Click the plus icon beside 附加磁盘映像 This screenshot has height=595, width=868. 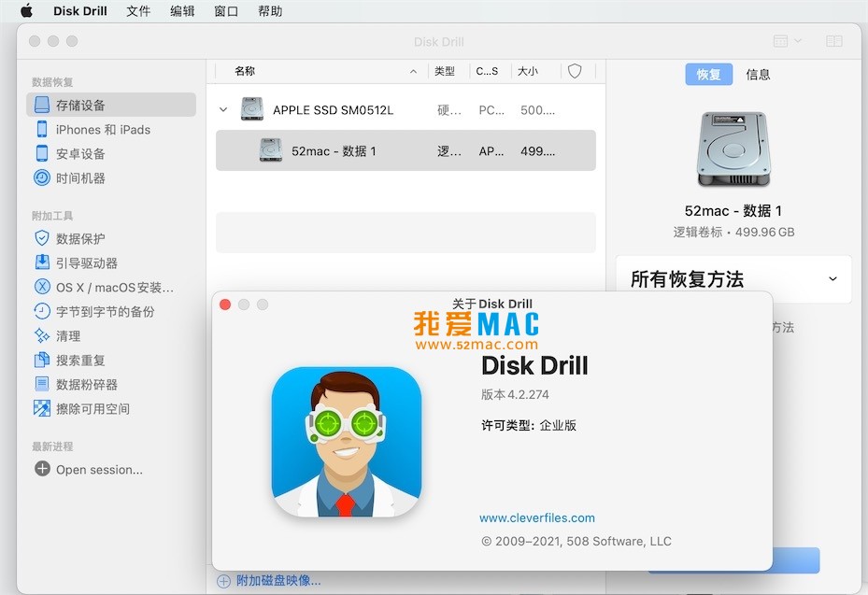point(223,581)
